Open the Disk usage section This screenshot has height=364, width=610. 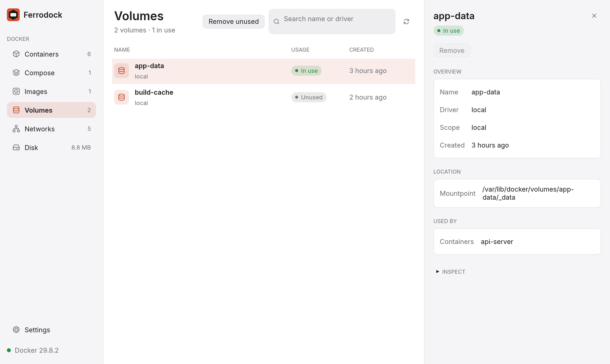pos(51,147)
